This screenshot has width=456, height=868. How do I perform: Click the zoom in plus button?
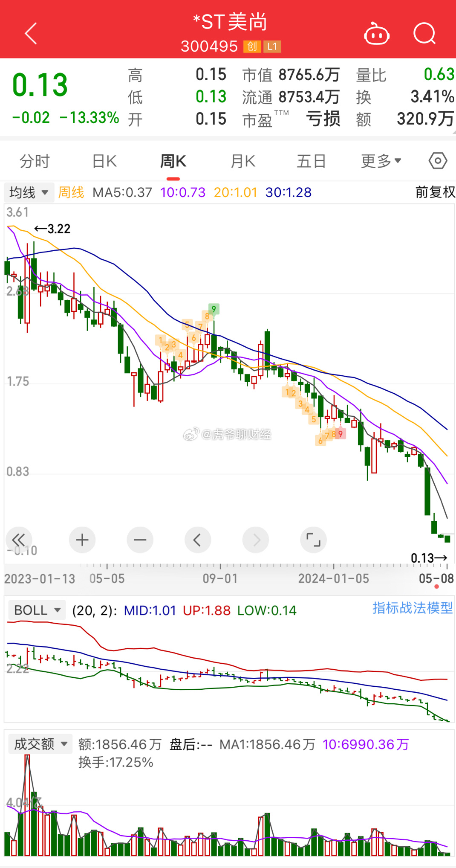click(82, 540)
